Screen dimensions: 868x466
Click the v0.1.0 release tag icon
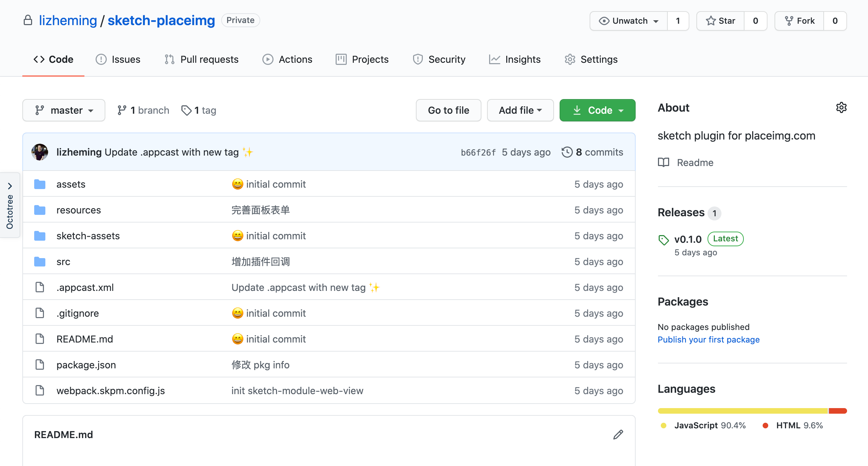pyautogui.click(x=663, y=240)
